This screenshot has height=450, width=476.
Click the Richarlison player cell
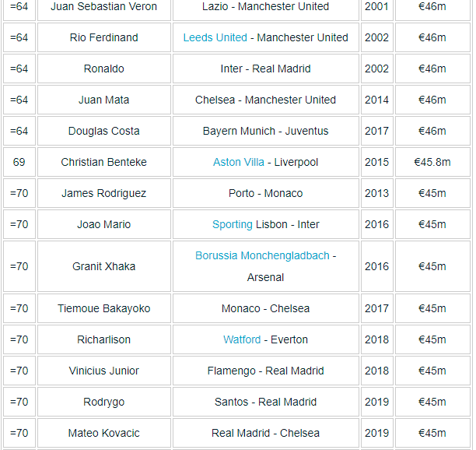pyautogui.click(x=103, y=339)
